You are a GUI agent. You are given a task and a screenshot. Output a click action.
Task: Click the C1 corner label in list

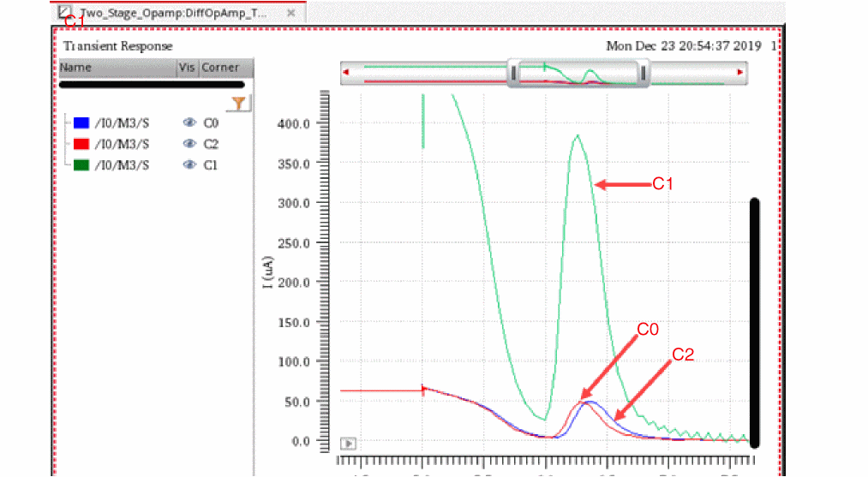(210, 165)
